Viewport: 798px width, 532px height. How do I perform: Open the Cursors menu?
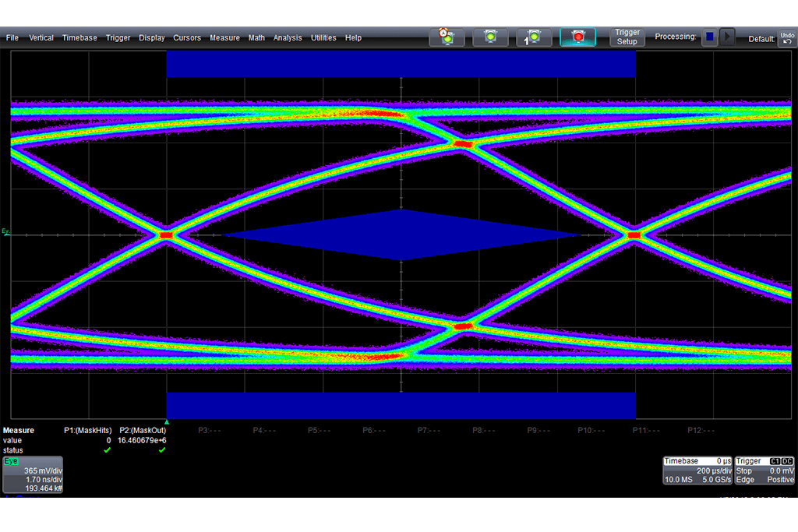point(187,37)
